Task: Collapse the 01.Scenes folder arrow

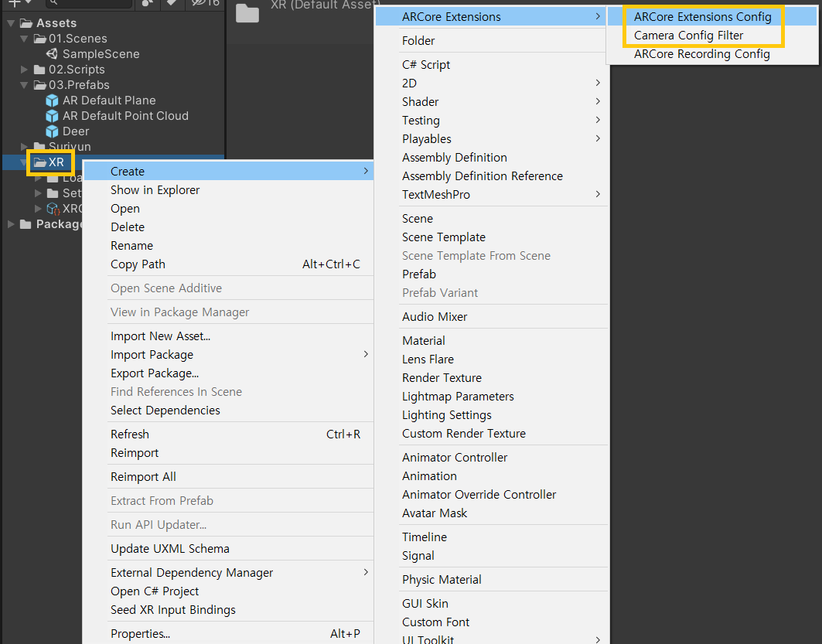Action: click(x=24, y=39)
